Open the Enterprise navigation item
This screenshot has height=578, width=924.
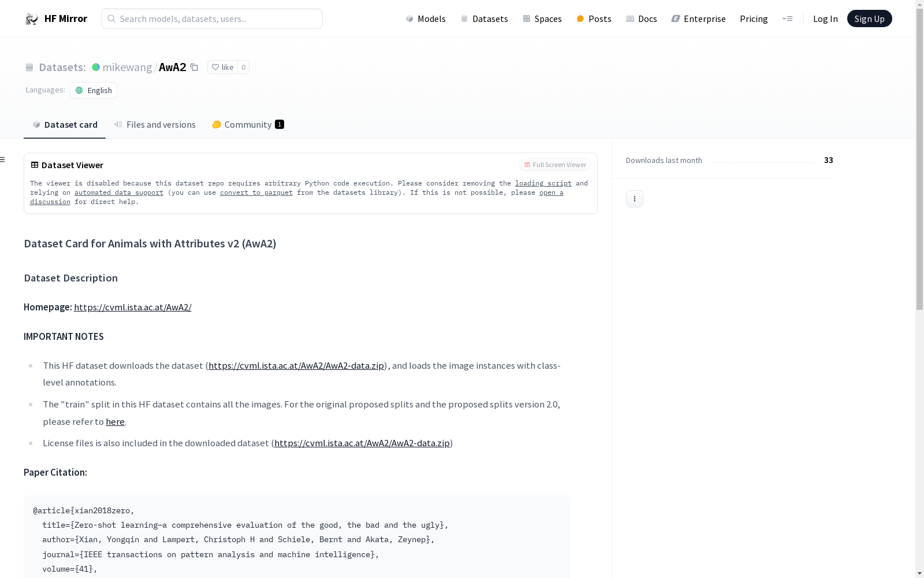(698, 18)
